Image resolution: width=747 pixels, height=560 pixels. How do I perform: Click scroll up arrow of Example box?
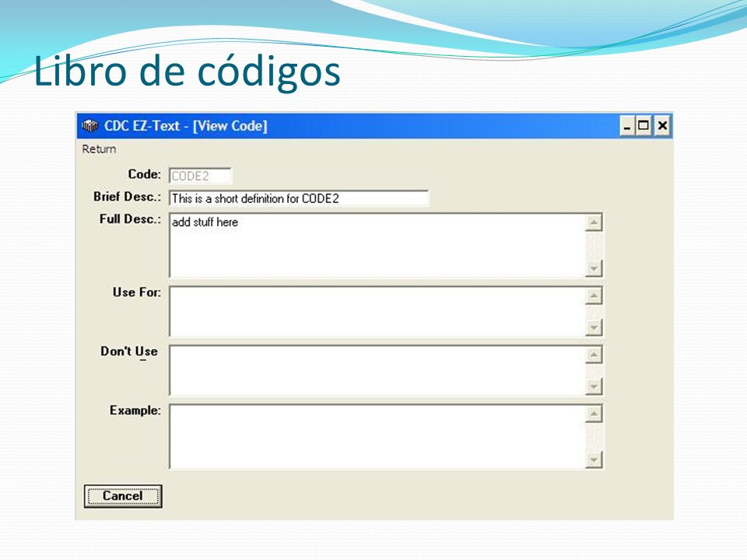click(594, 414)
